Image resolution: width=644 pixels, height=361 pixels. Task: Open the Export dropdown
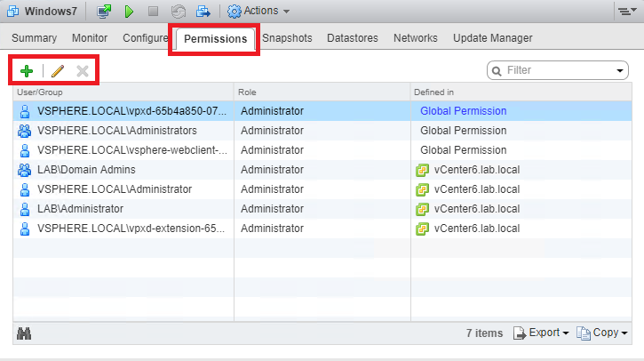pyautogui.click(x=542, y=333)
